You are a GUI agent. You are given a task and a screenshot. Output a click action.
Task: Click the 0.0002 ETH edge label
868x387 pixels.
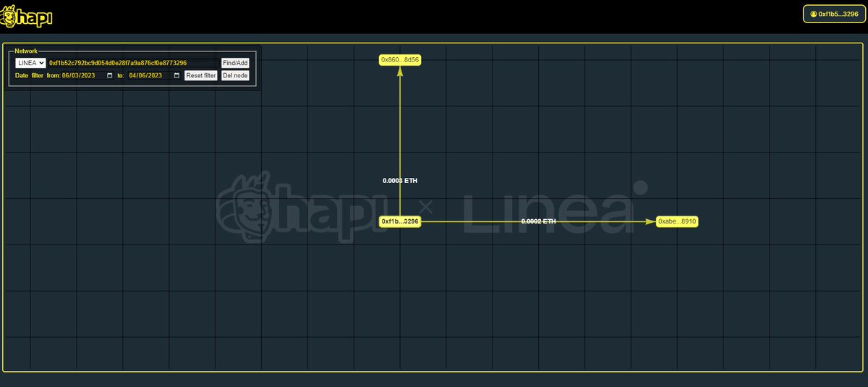(538, 221)
